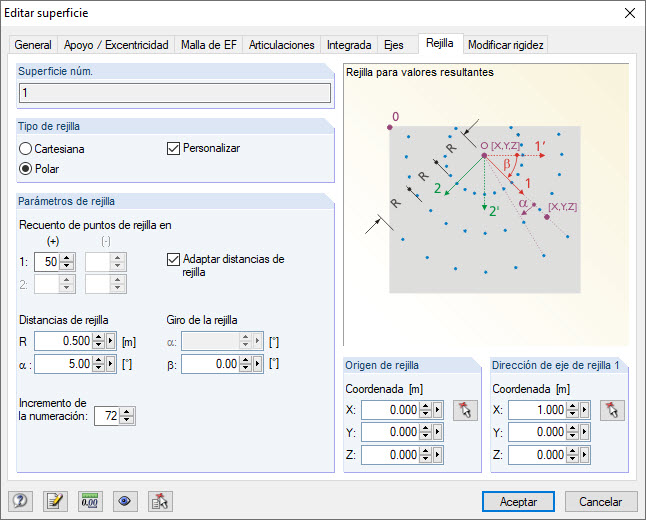Open the R distance arrow menu
The image size is (646, 520).
click(110, 341)
